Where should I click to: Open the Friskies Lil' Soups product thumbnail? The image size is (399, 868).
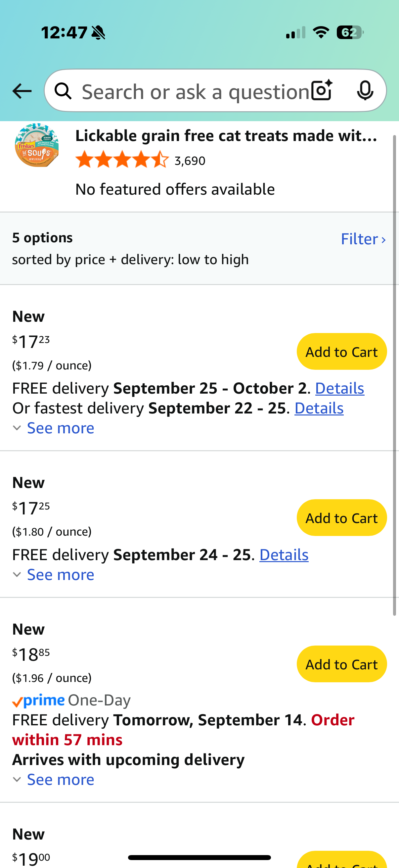coord(37,145)
